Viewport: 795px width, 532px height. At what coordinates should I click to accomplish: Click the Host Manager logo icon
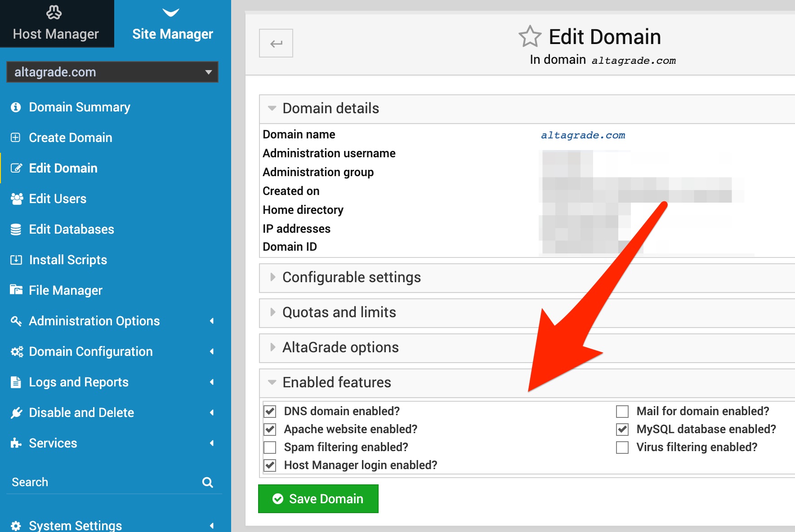54,12
